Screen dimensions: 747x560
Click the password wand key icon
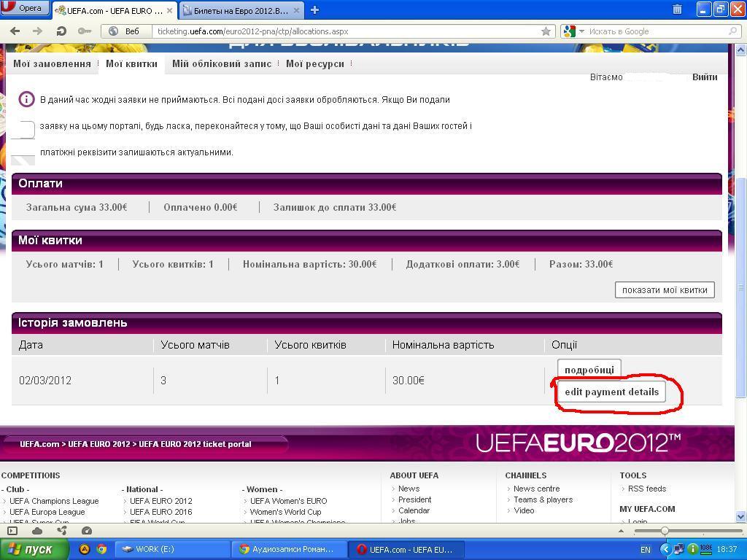(x=85, y=31)
